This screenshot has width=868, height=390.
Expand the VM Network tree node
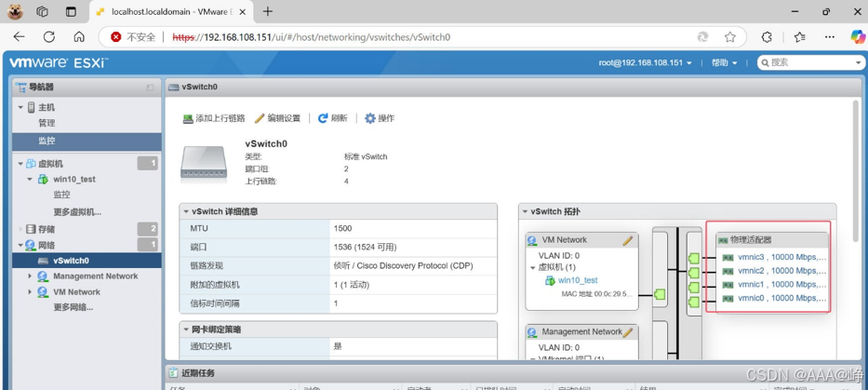[31, 292]
